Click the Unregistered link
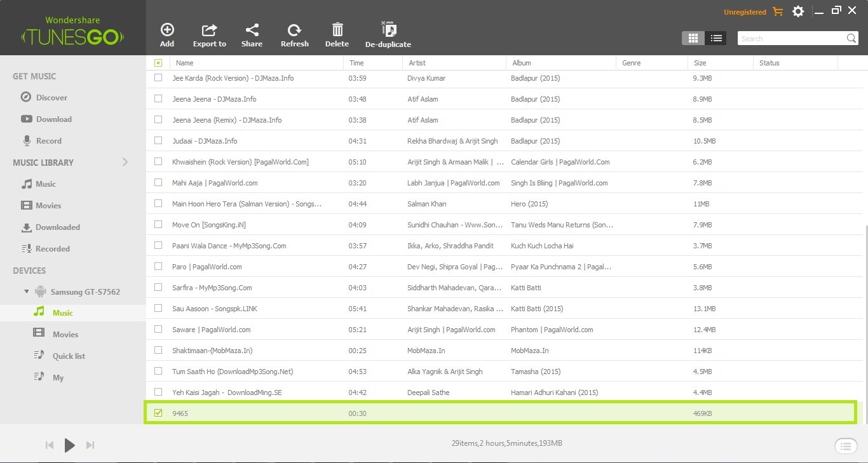Viewport: 868px width, 463px height. click(x=745, y=12)
